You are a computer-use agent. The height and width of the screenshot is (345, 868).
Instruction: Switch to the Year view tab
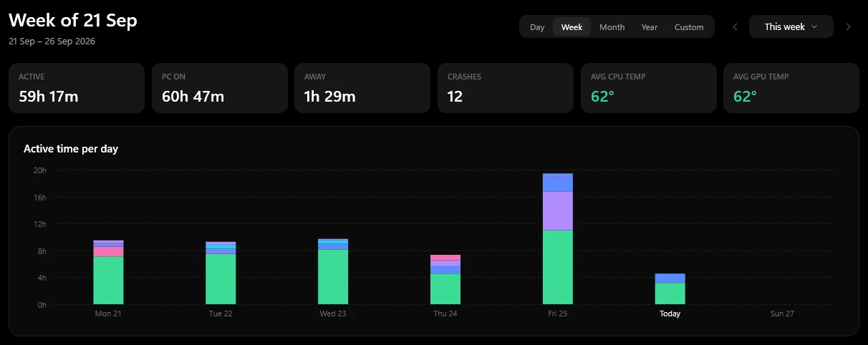pos(650,27)
